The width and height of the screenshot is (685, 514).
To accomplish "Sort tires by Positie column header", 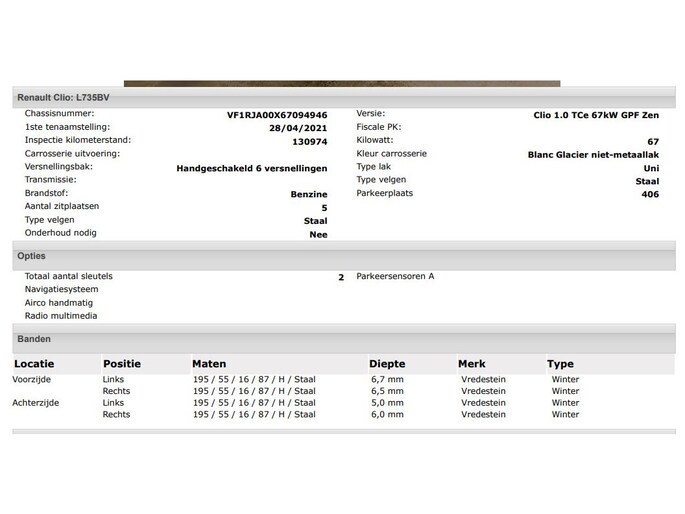I will pyautogui.click(x=122, y=364).
